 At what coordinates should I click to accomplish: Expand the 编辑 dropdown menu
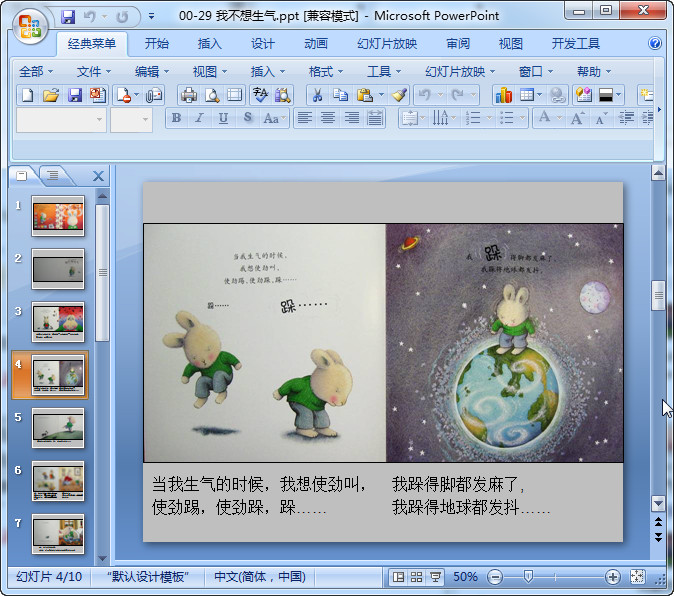(152, 71)
